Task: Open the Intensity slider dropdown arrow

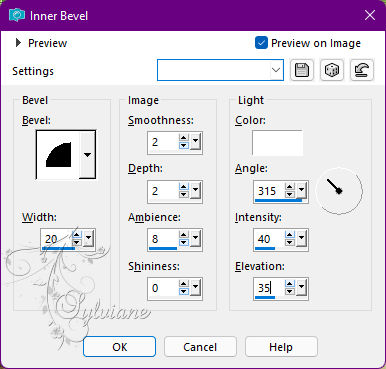Action: 301,238
